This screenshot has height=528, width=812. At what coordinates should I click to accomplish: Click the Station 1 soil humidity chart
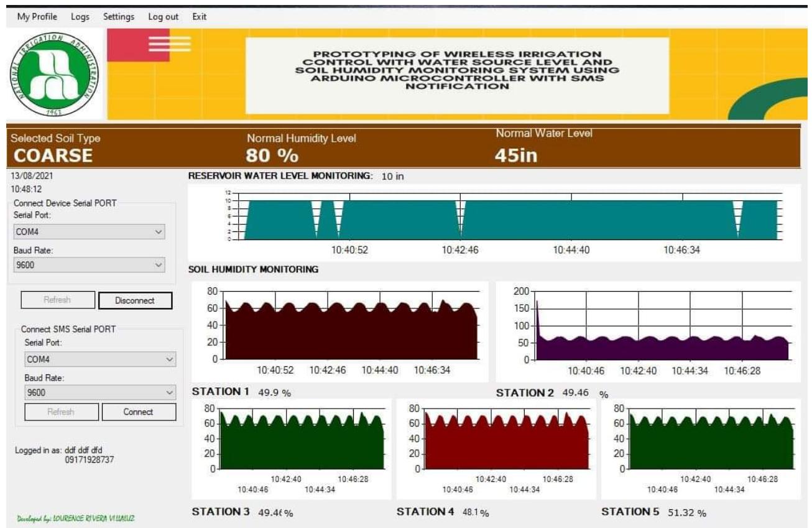pos(339,331)
